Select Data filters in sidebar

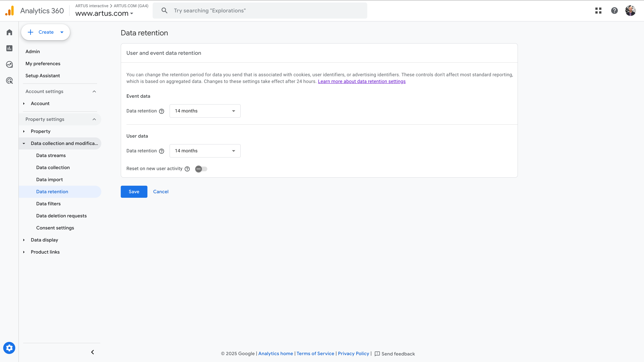pyautogui.click(x=48, y=204)
